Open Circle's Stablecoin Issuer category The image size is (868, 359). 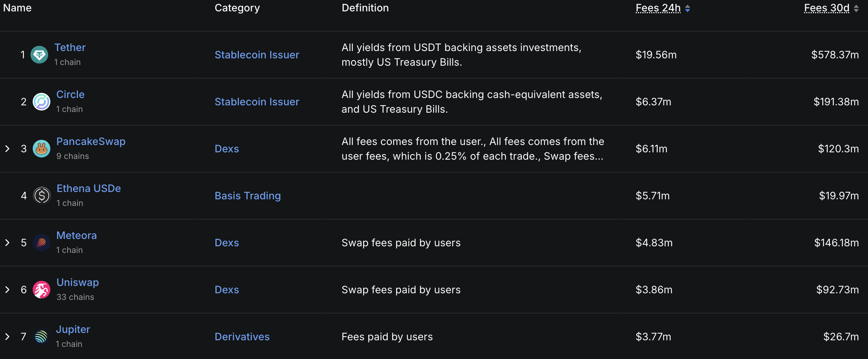pyautogui.click(x=257, y=102)
